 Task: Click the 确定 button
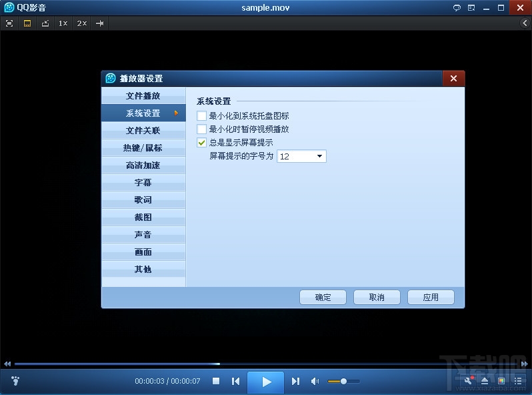(323, 298)
